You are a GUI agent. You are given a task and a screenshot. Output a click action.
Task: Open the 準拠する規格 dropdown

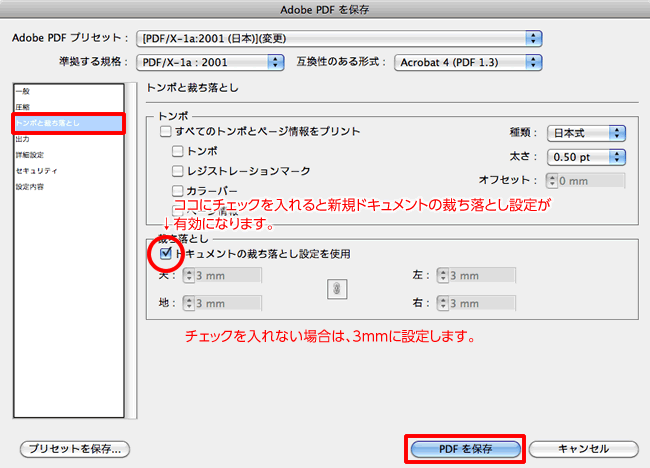210,63
